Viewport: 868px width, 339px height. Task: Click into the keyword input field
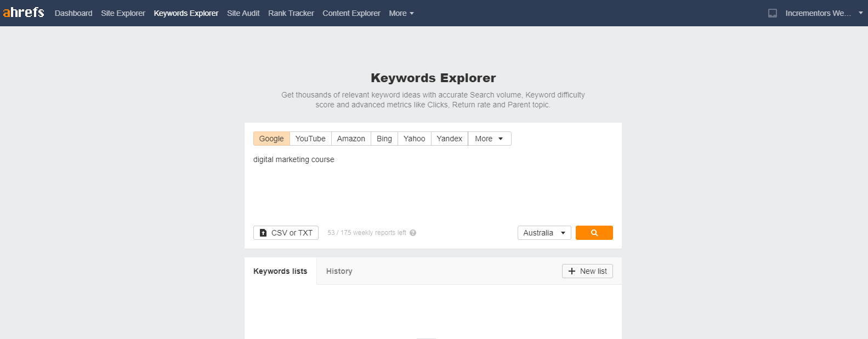(x=433, y=185)
